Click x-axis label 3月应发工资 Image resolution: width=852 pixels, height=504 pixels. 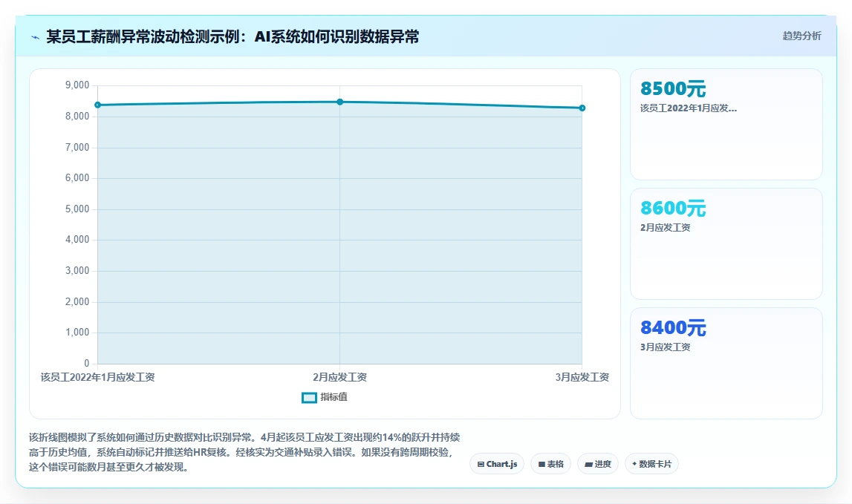582,377
